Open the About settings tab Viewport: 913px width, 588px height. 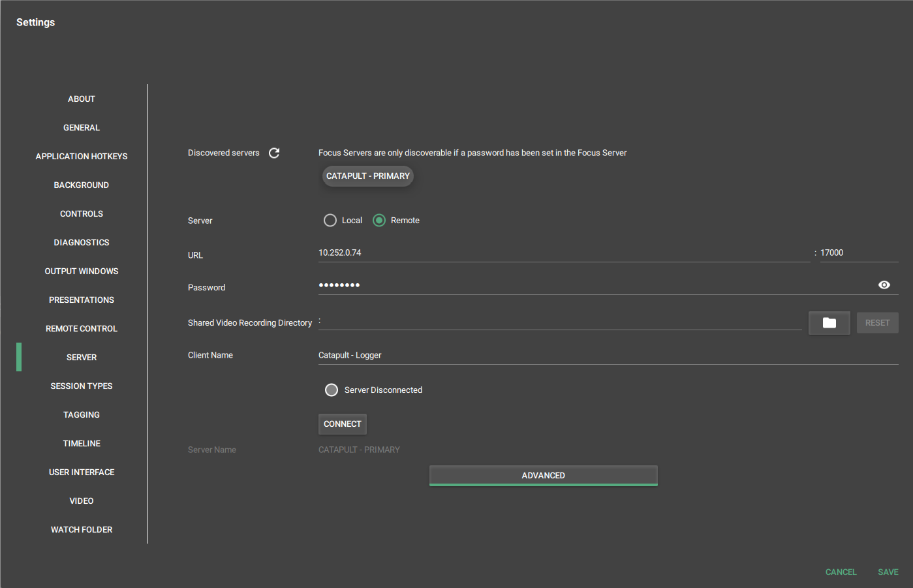click(x=82, y=99)
